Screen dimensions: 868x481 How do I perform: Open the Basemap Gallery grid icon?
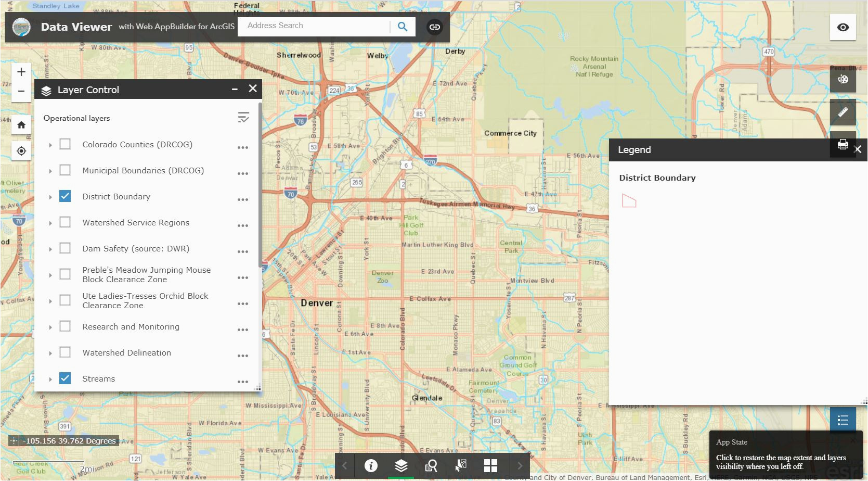[x=490, y=465]
